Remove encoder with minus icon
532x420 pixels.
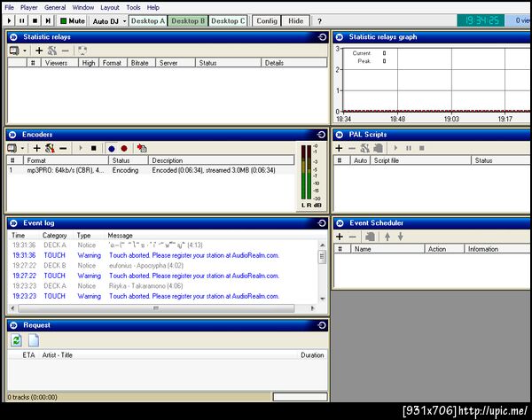63,149
